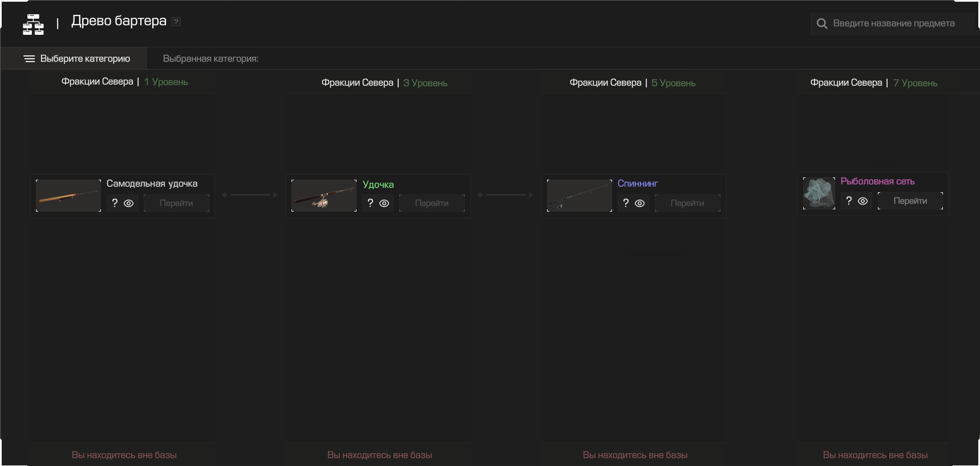
Task: Click the help icon beside Древо бартера
Action: (177, 22)
